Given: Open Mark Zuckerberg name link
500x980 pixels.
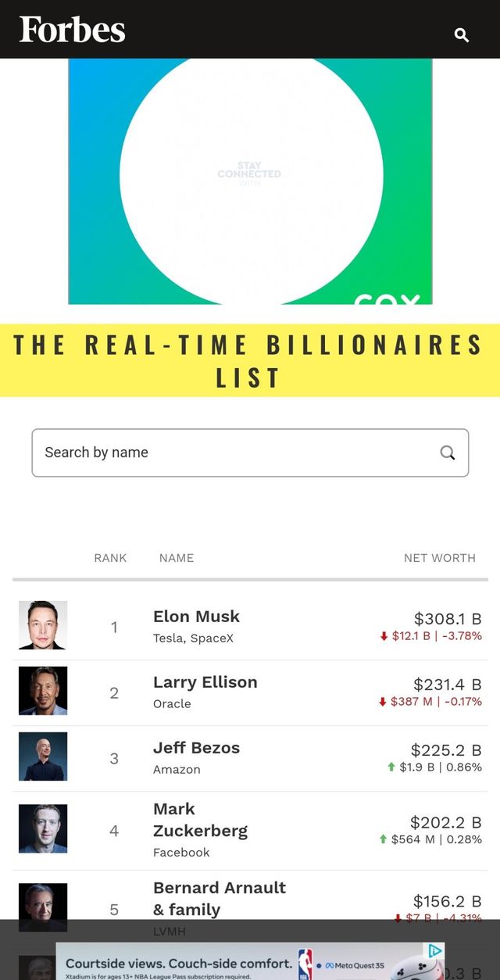Looking at the screenshot, I should [x=200, y=820].
